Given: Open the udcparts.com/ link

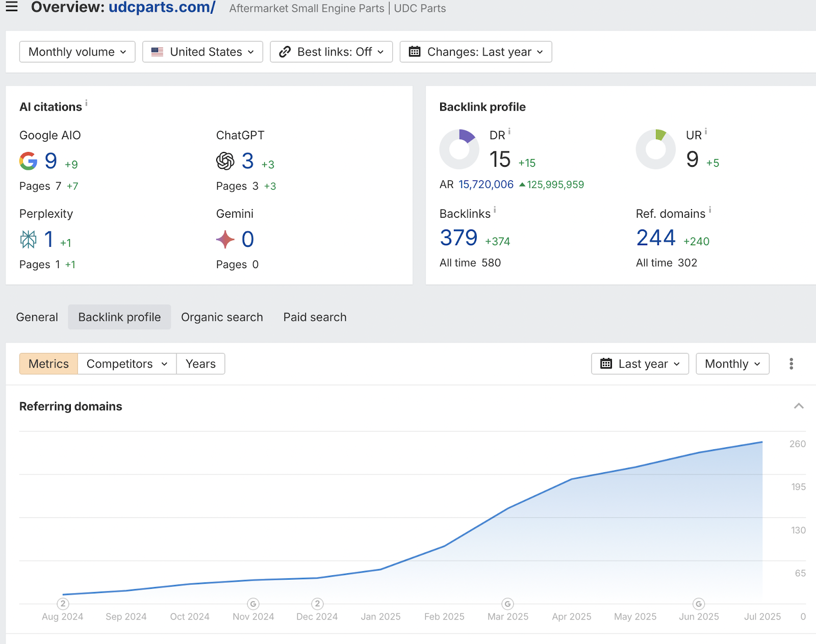Looking at the screenshot, I should 162,7.
